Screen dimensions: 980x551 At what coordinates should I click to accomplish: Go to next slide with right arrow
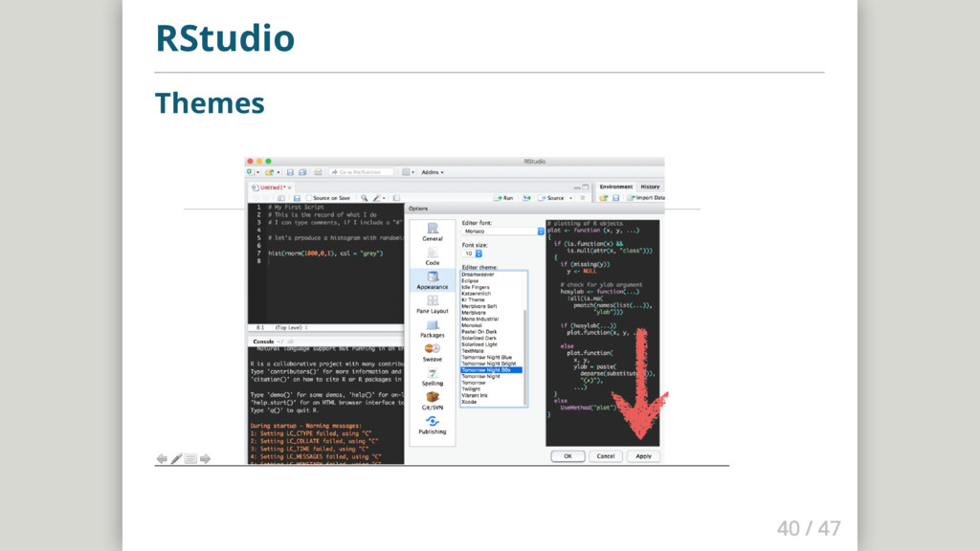pyautogui.click(x=205, y=458)
